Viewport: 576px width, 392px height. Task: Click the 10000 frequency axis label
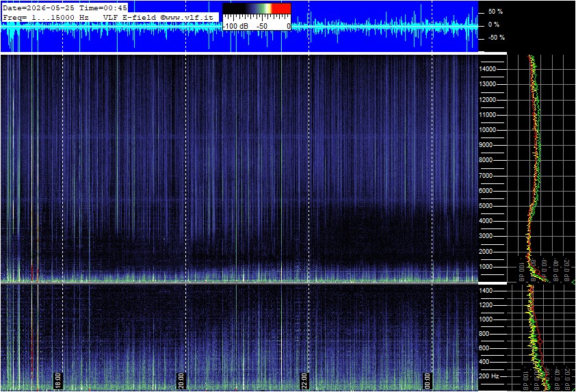pos(488,130)
